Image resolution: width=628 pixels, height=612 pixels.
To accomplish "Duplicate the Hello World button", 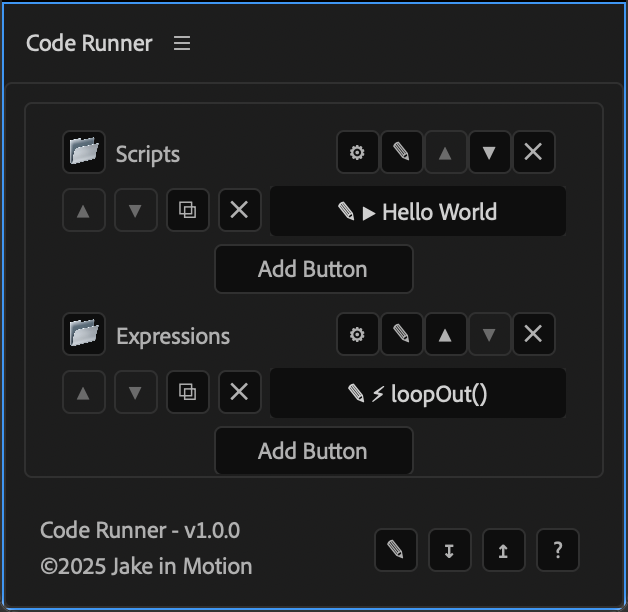I will coord(187,210).
